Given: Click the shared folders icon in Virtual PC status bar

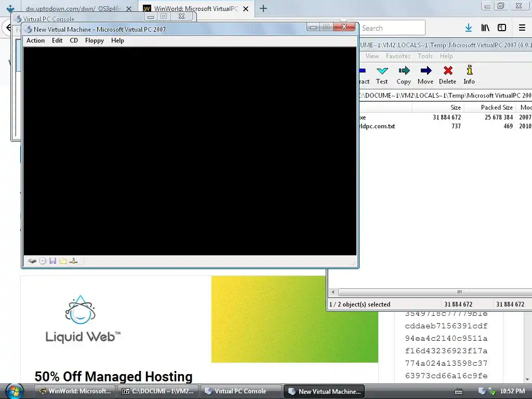Looking at the screenshot, I should click(63, 261).
